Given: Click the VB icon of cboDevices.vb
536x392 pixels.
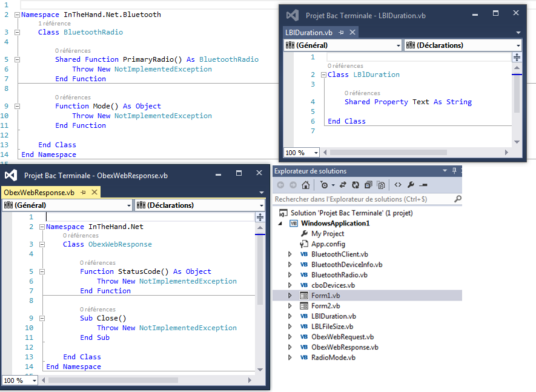Looking at the screenshot, I should [304, 285].
